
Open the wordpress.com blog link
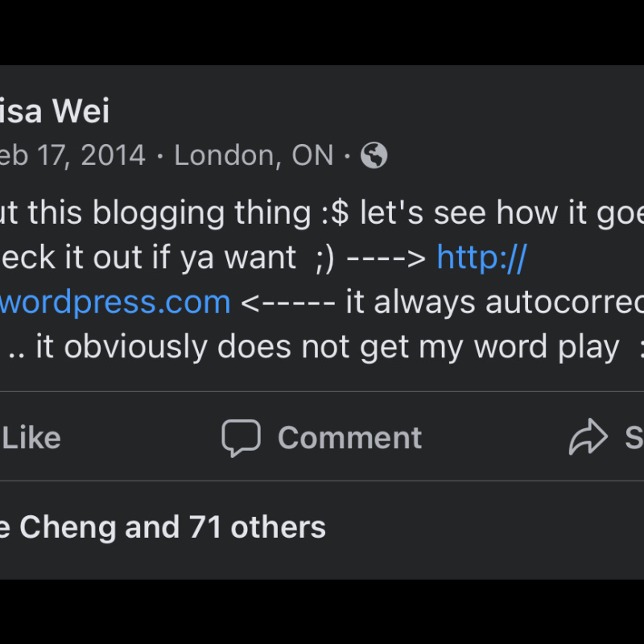115,303
